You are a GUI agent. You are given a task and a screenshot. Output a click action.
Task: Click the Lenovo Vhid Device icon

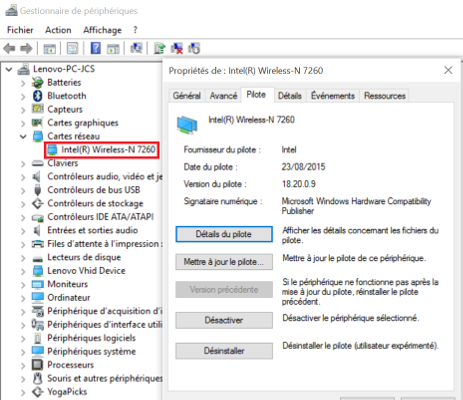click(x=38, y=271)
